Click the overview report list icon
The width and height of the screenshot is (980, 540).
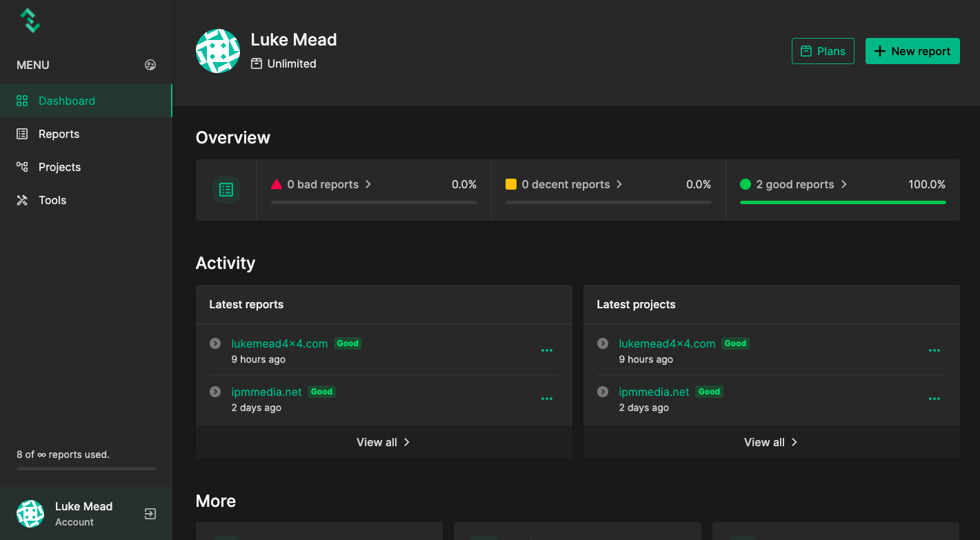click(226, 190)
